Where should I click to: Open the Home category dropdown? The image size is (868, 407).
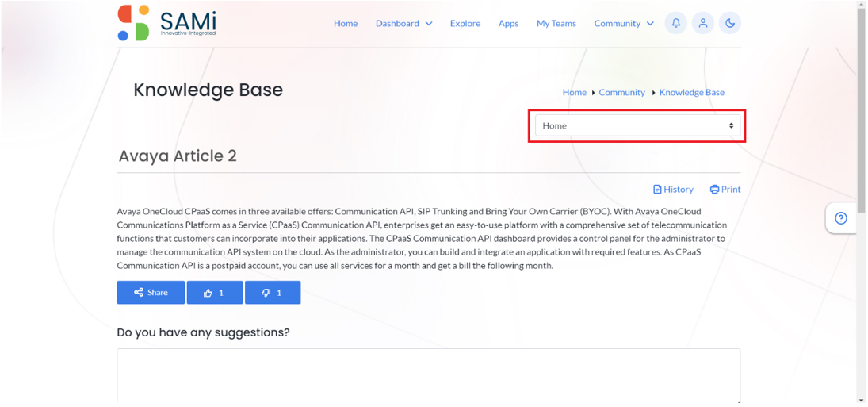(x=637, y=125)
